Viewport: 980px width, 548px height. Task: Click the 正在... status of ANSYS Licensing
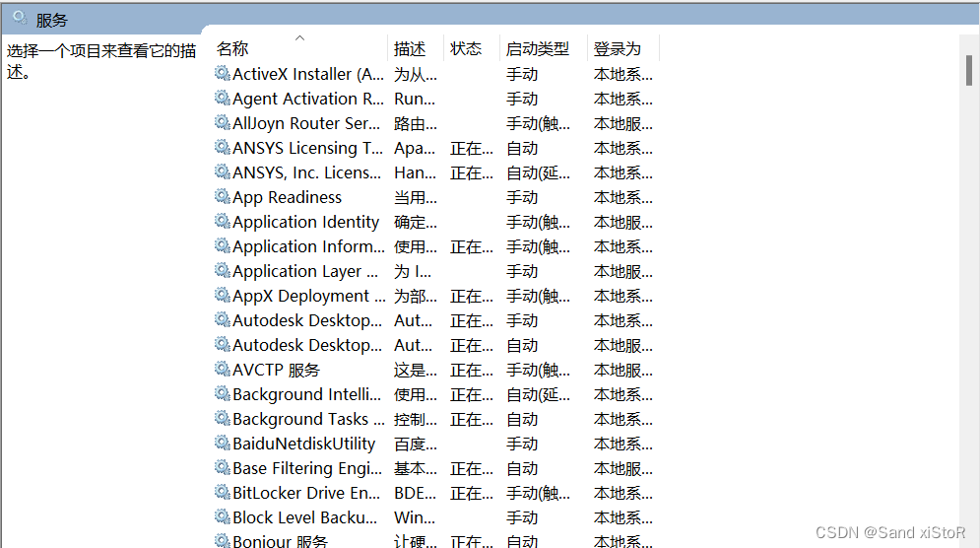coord(471,148)
